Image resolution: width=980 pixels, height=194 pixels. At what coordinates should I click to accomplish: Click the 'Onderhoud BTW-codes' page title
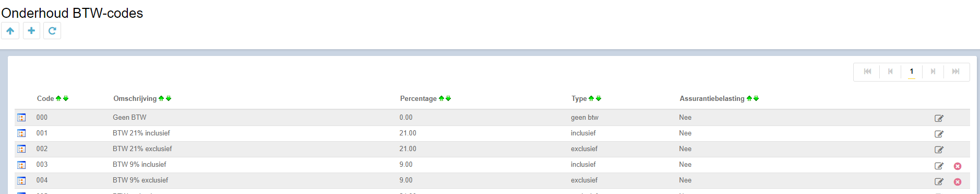[x=72, y=13]
